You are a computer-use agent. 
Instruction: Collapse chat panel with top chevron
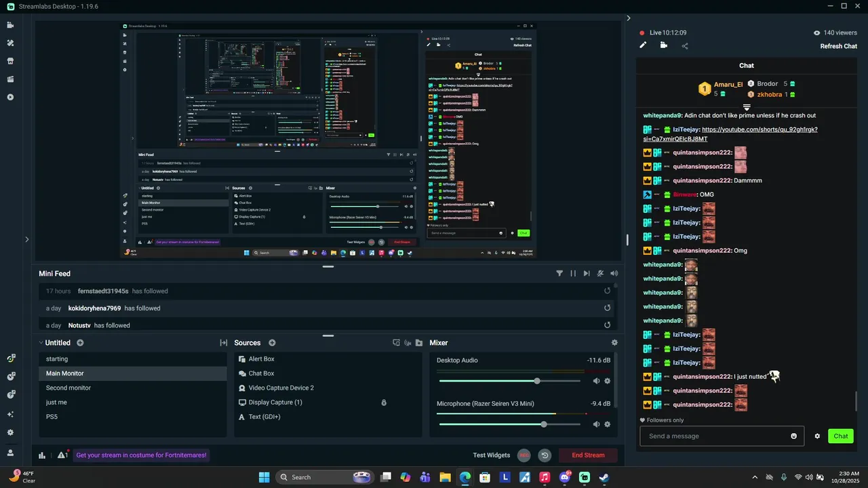[x=628, y=18]
